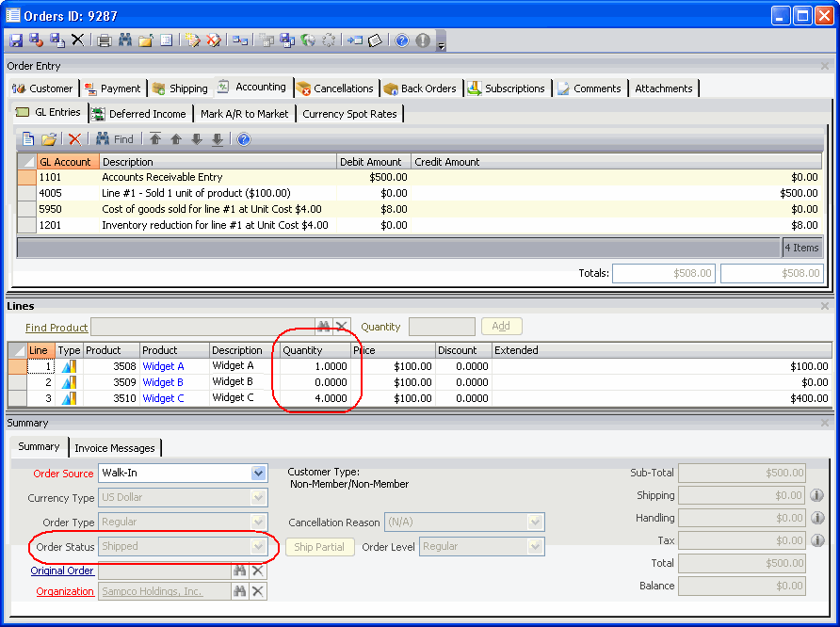Open the Back Orders tab
The image size is (840, 627).
(x=421, y=88)
